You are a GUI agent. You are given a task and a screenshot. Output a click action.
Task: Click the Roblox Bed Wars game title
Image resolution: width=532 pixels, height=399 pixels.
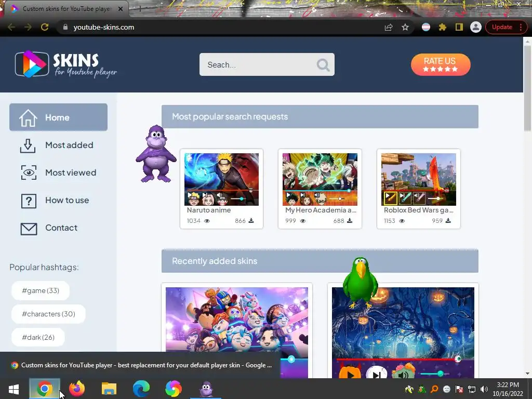coord(419,210)
